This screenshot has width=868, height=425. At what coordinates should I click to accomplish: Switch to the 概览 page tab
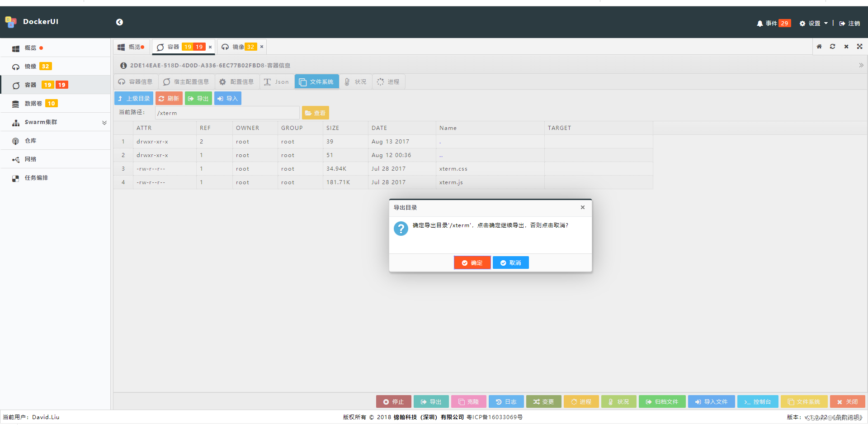pyautogui.click(x=131, y=47)
